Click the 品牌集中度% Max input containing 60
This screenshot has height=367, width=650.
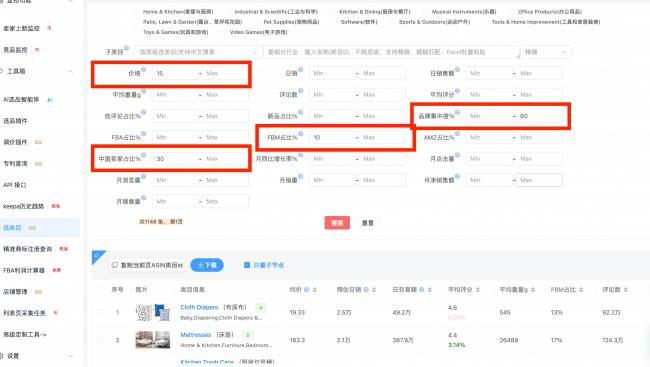tap(539, 116)
